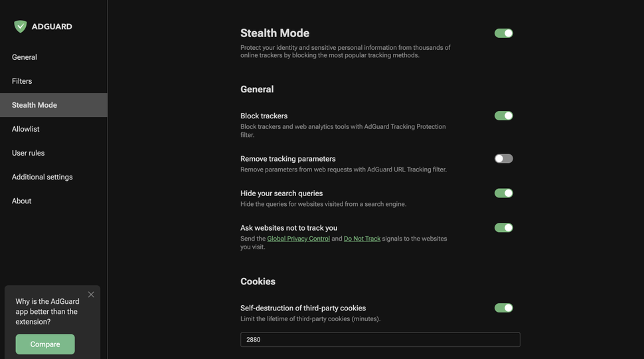Open Additional settings in sidebar
This screenshot has height=359, width=644.
42,177
